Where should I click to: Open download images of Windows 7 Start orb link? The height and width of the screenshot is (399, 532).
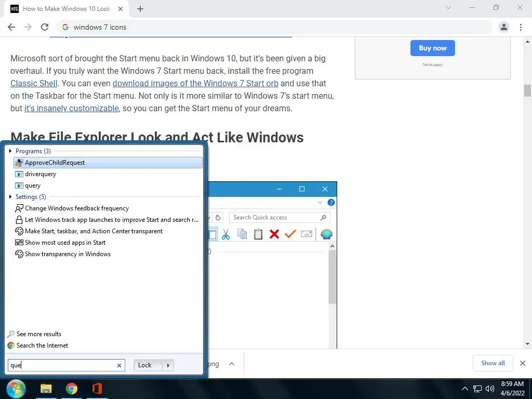coord(195,84)
